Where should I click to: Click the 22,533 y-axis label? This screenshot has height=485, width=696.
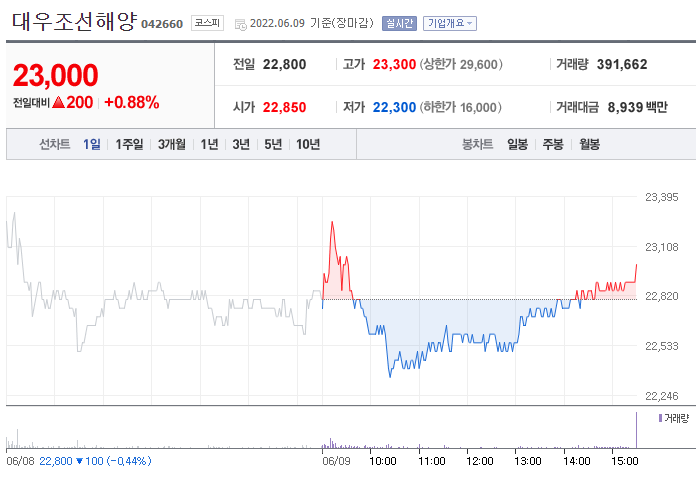point(661,346)
